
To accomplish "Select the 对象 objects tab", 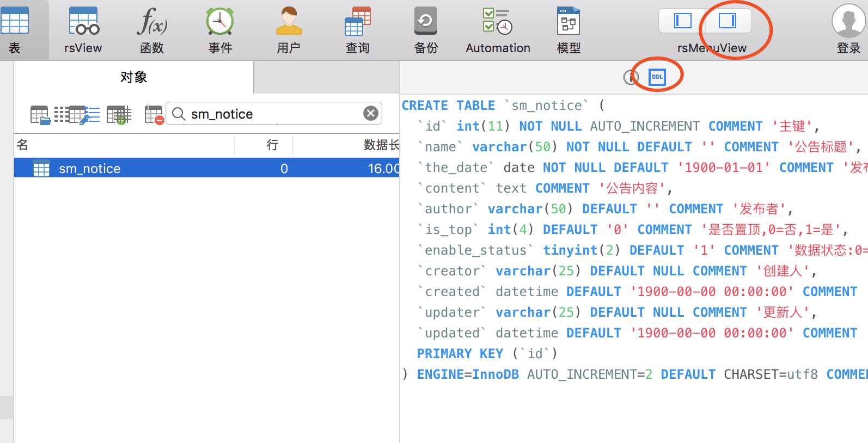I will pos(133,77).
